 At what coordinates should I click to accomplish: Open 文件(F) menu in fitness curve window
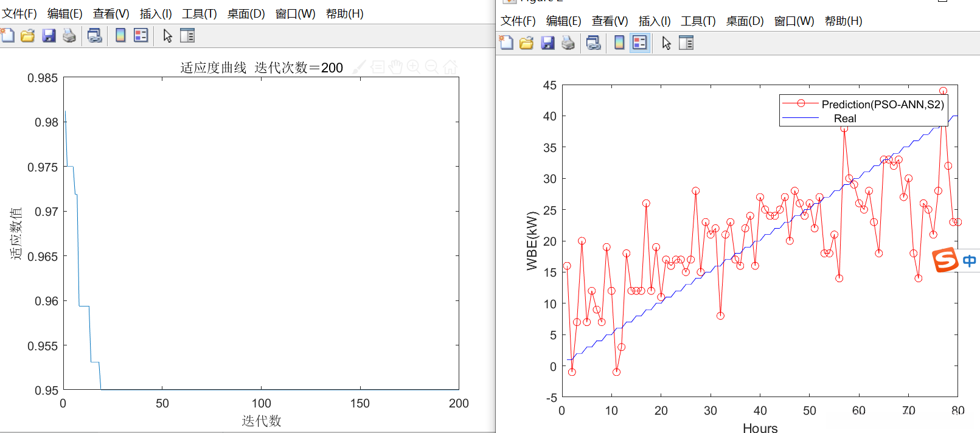[19, 13]
